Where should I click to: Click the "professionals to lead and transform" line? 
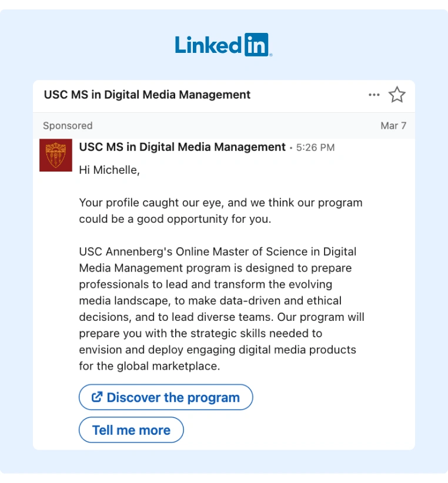click(205, 284)
